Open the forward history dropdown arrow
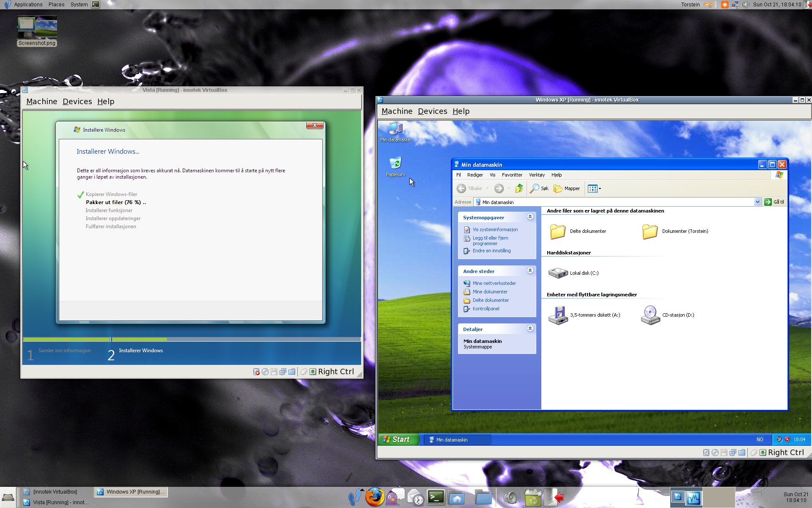 click(509, 188)
